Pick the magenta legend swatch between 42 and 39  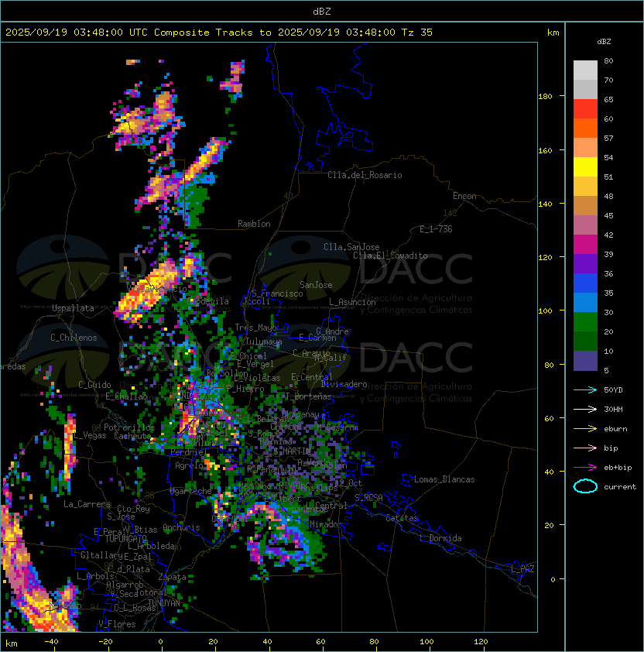pyautogui.click(x=585, y=245)
